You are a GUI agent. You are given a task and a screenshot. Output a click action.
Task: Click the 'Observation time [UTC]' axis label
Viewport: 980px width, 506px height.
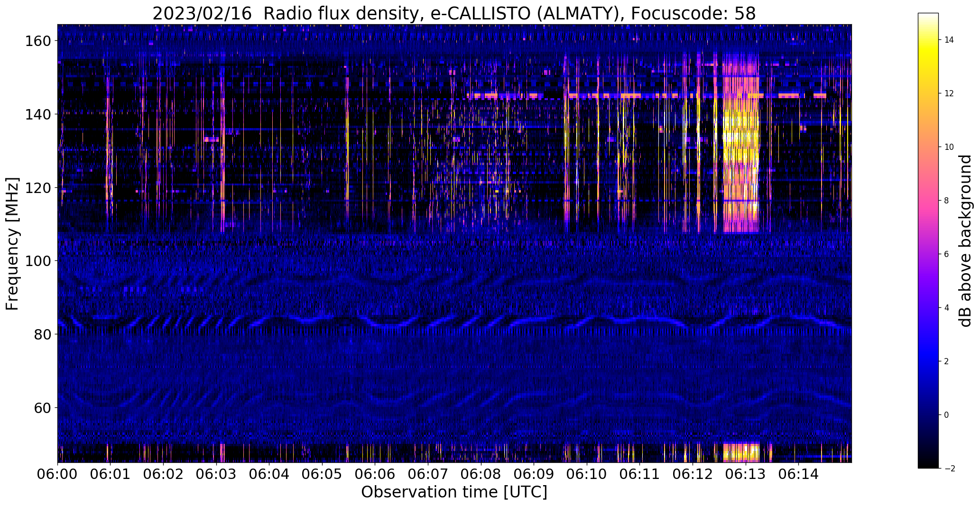pos(454,492)
